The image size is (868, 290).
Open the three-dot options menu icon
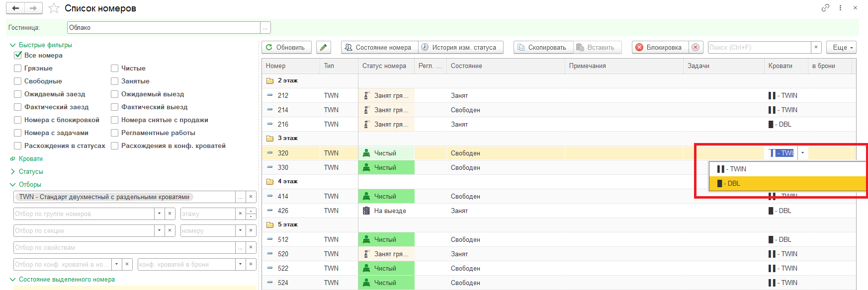[x=840, y=8]
